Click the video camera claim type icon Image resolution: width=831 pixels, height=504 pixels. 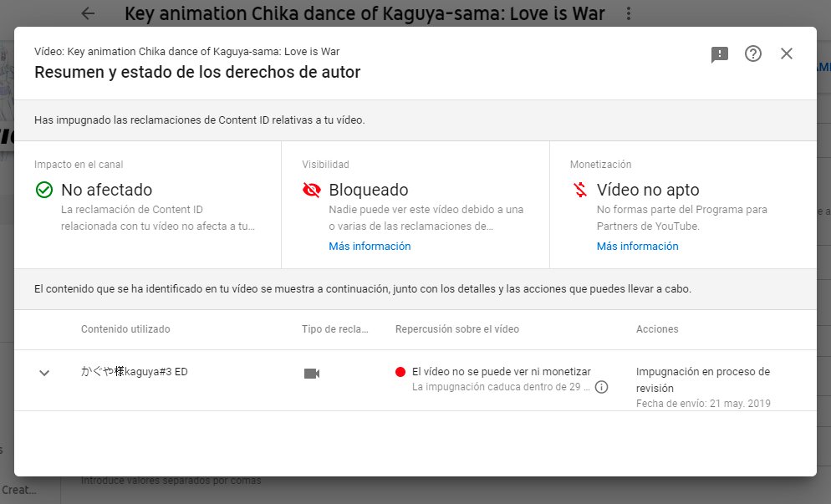(312, 374)
